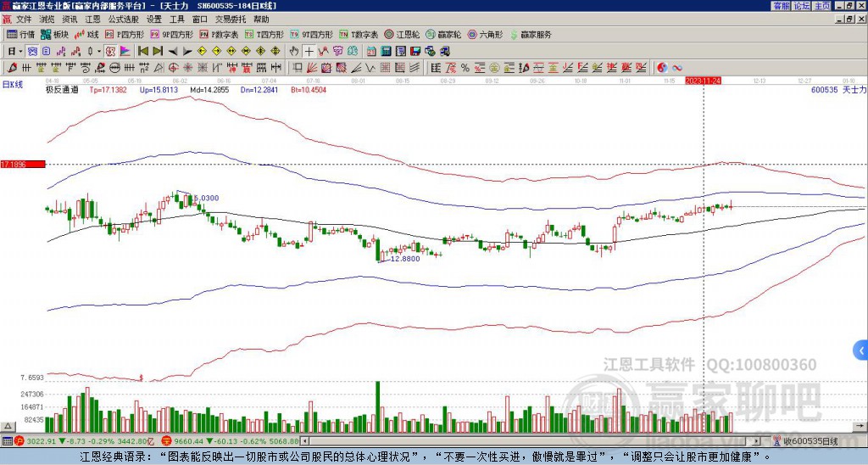
Task: Toggle the 权 adjusted-price button
Action: pyautogui.click(x=110, y=51)
